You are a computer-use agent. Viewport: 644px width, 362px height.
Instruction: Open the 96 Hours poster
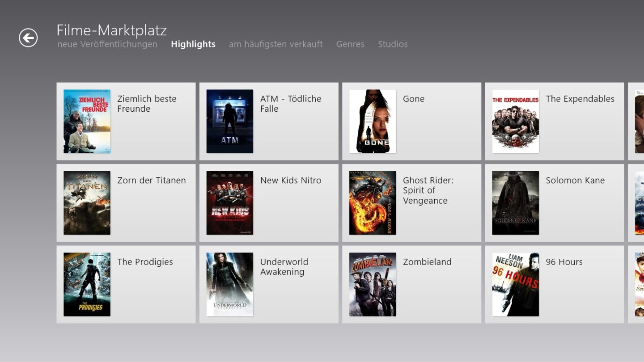tap(516, 285)
